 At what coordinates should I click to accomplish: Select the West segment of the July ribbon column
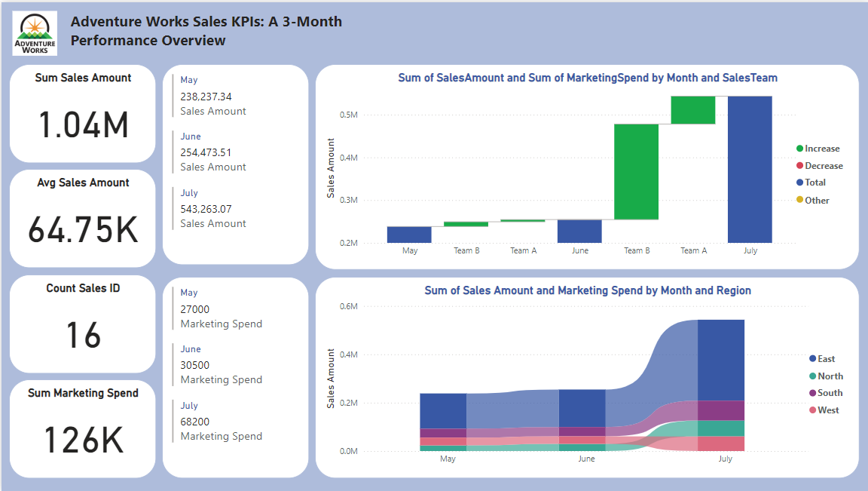(721, 444)
